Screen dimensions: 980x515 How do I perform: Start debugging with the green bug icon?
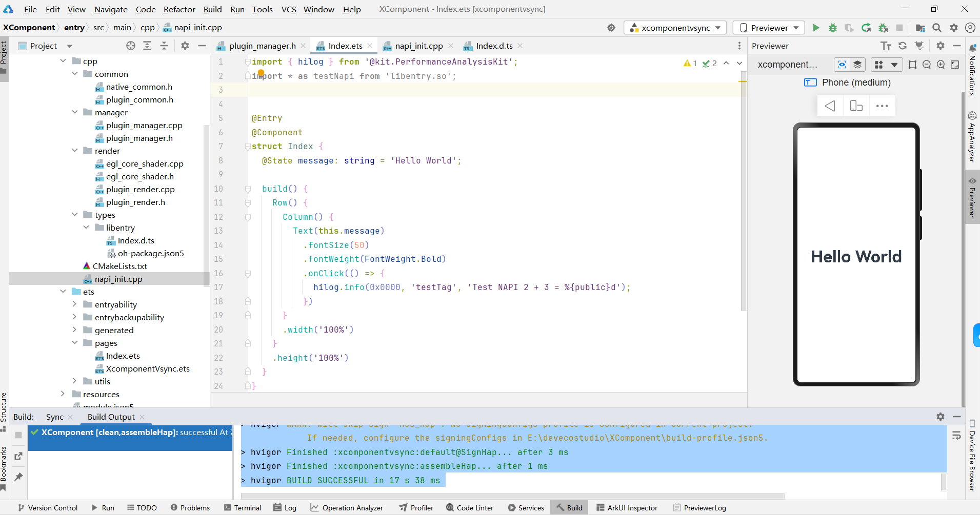point(833,28)
